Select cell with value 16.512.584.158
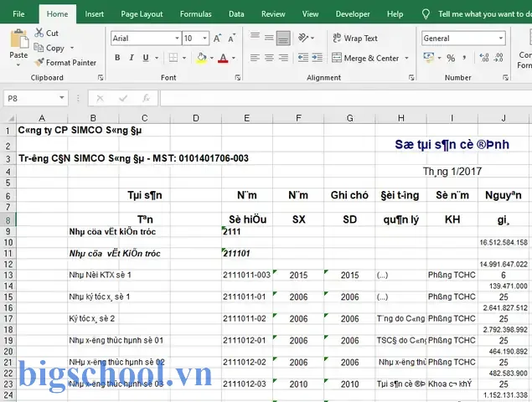 click(504, 243)
